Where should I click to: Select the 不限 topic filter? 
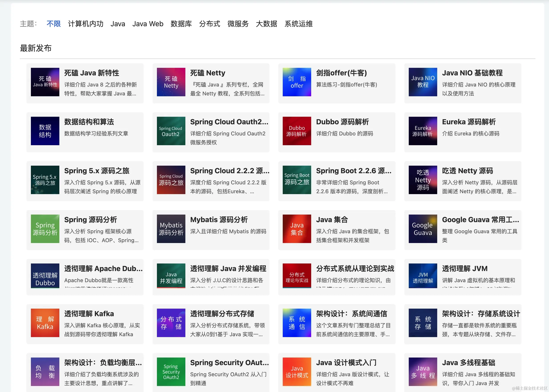click(54, 24)
